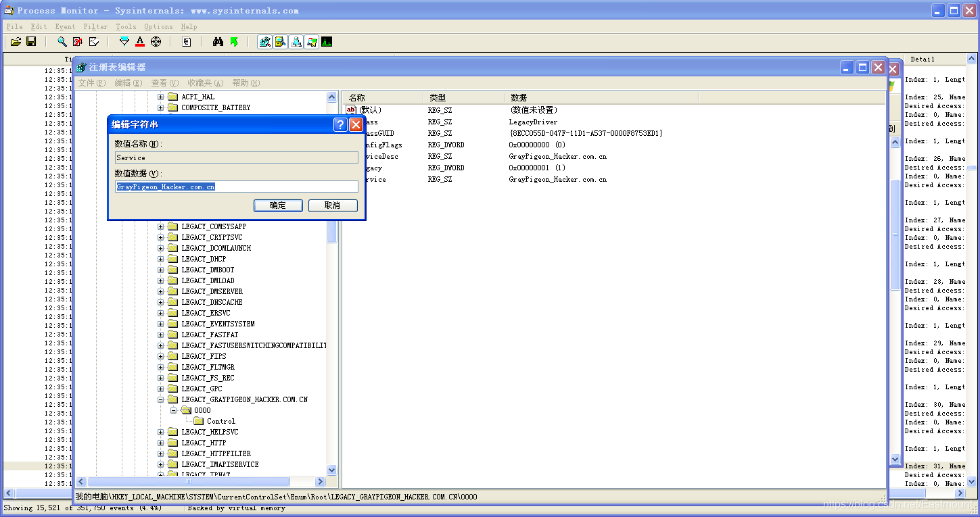Expand the LEGACY_HELPSVC tree node
The image size is (980, 517).
coord(161,432)
